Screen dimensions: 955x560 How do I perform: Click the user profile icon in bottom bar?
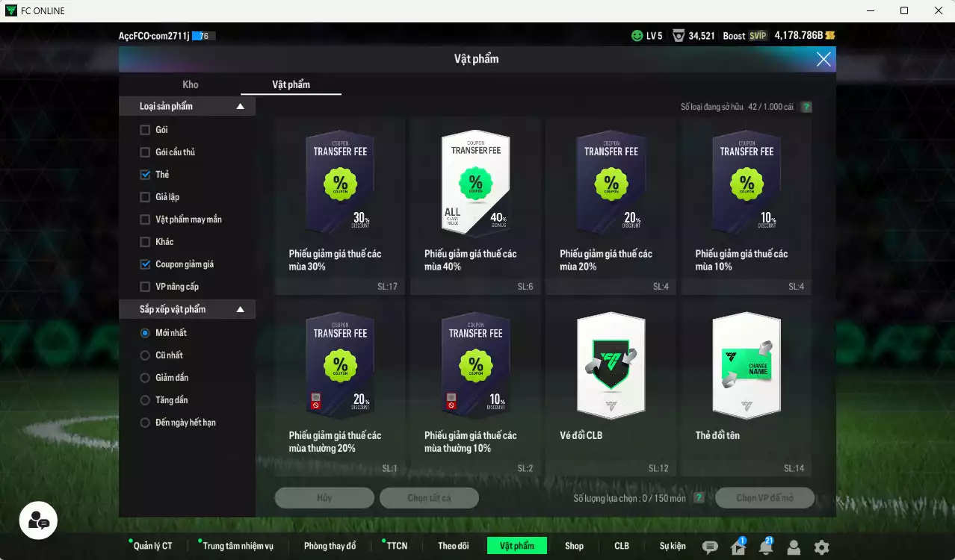tap(794, 547)
